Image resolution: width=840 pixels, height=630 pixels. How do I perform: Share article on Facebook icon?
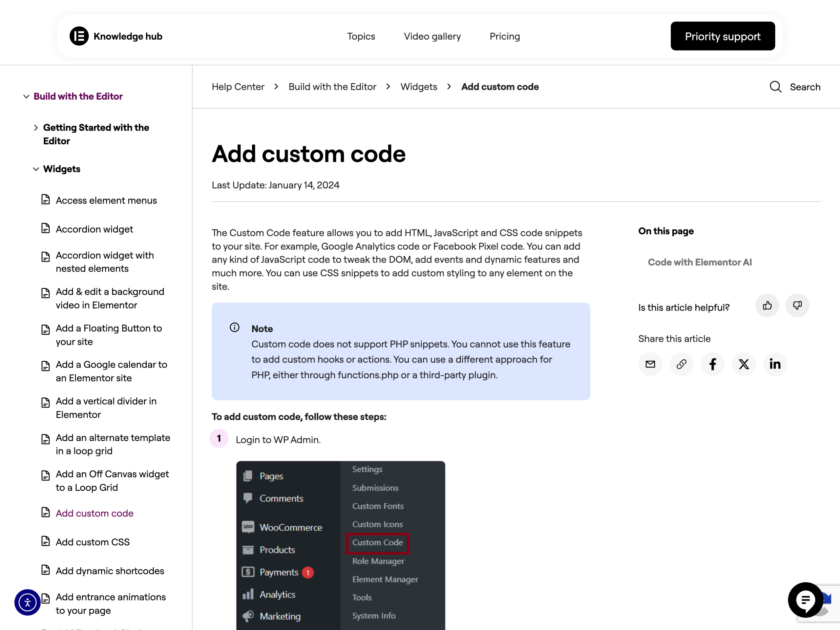[x=712, y=364]
